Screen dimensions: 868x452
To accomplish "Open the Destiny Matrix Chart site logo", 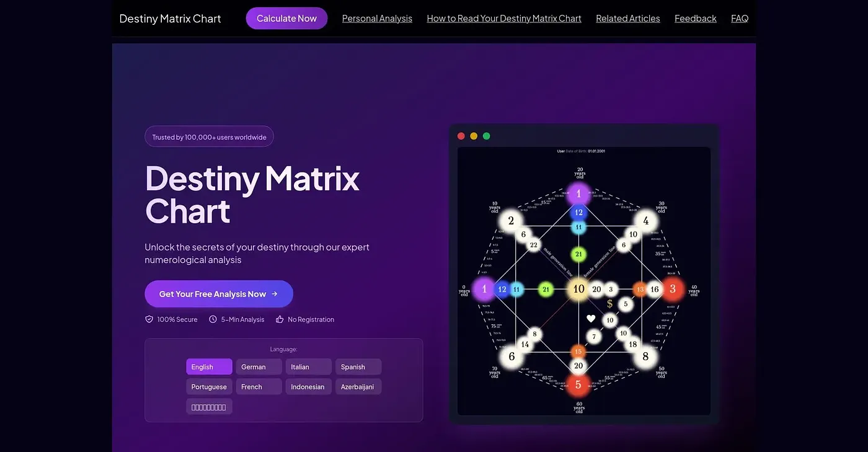I will (170, 19).
